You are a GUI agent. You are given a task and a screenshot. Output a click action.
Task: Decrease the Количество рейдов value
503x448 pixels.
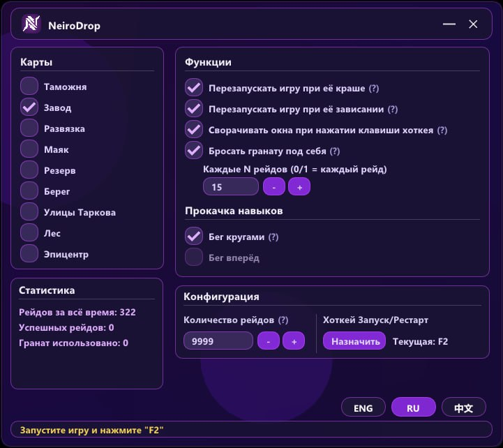coord(269,341)
